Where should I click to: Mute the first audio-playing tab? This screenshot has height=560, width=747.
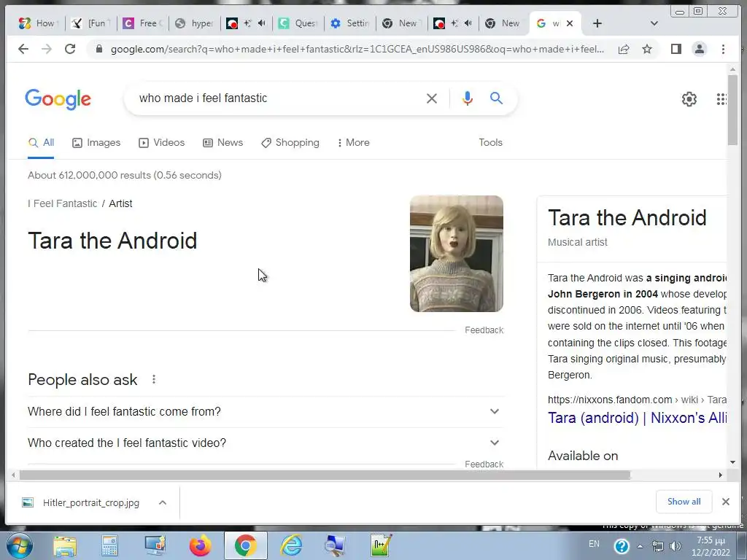262,23
